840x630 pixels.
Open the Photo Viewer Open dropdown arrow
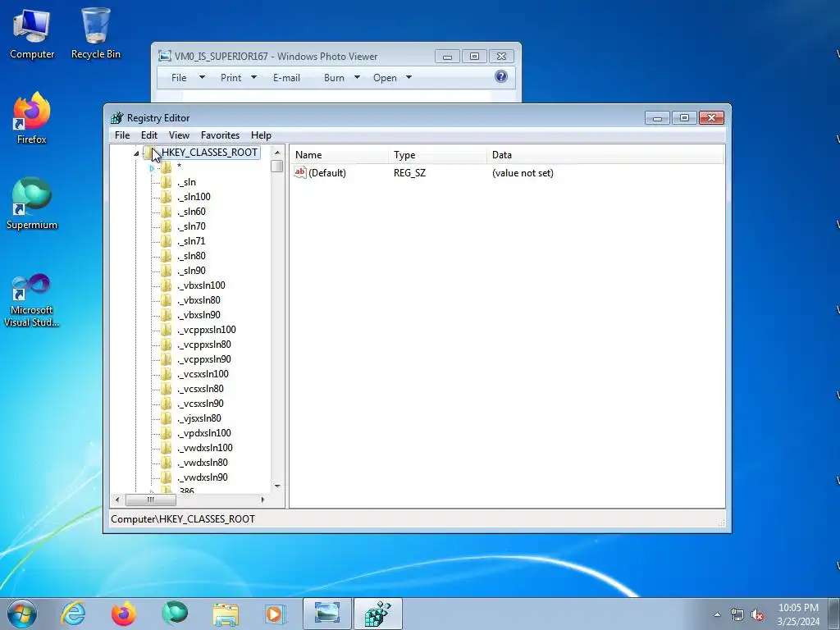(409, 78)
